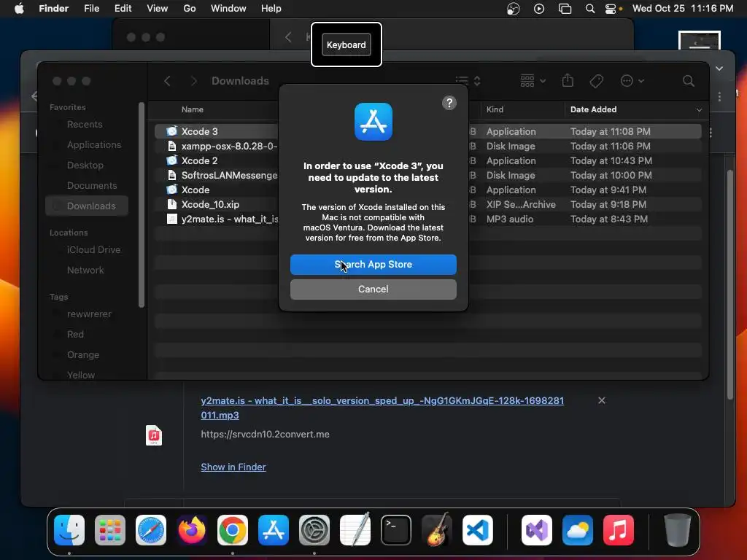Open Network in Finder sidebar
Viewport: 747px width, 560px height.
click(85, 270)
